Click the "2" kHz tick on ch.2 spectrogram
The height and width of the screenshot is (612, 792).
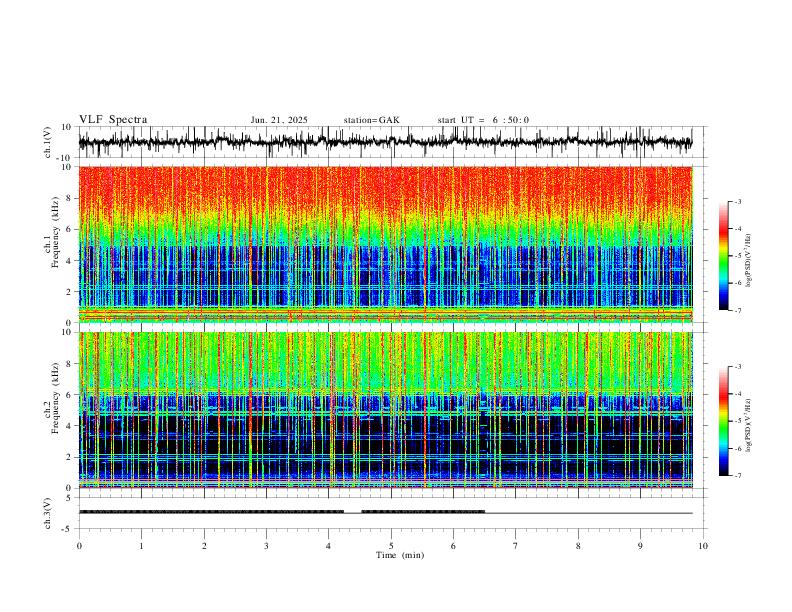(x=70, y=457)
